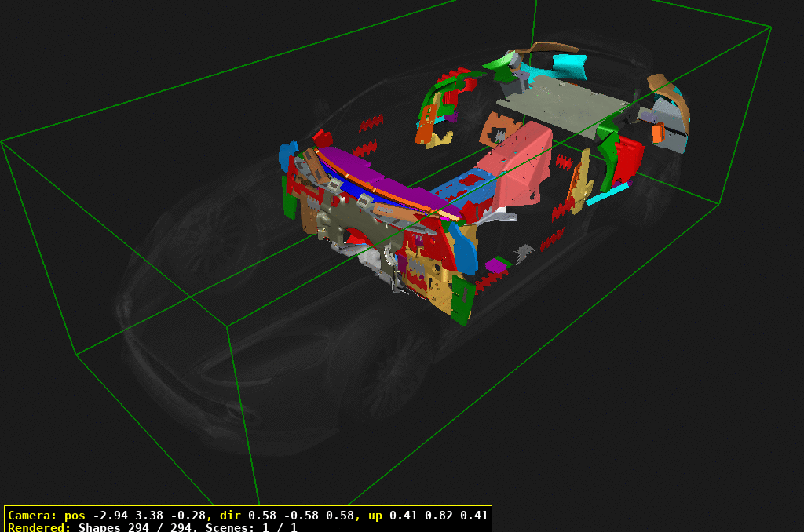Select the small orange block at the far right
Viewport: 804px width, 532px height.
657,133
